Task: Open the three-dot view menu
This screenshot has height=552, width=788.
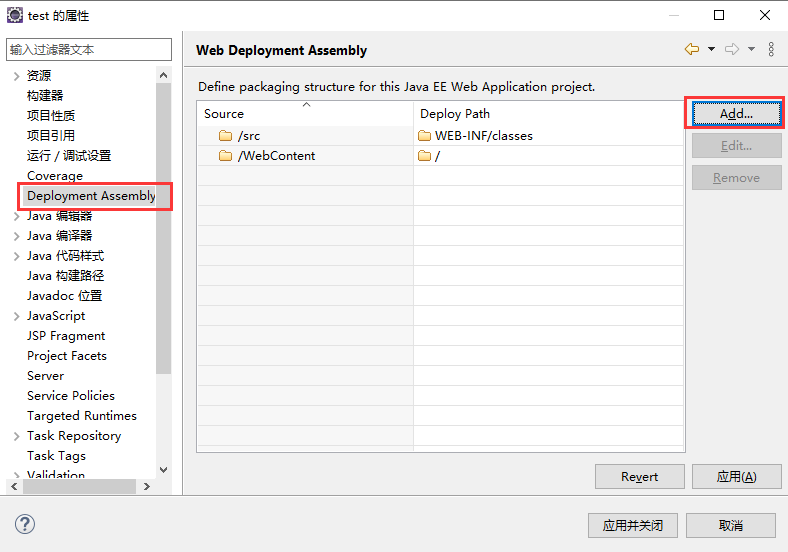Action: click(x=771, y=49)
